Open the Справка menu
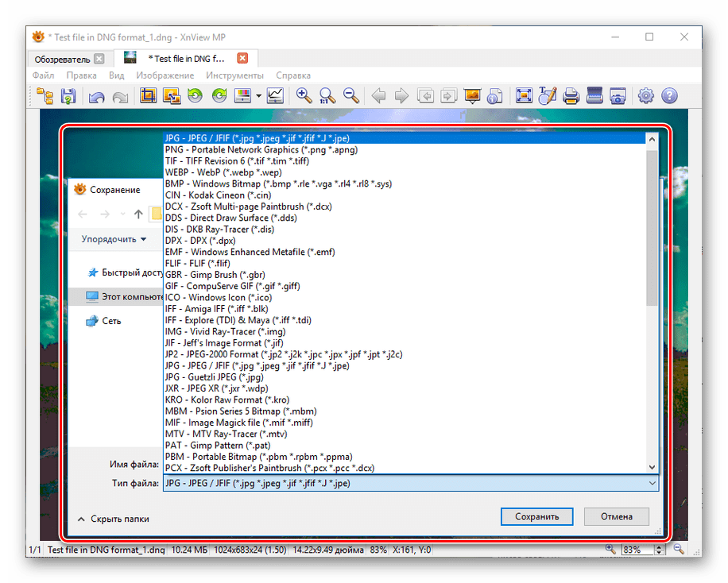Viewport: 728px width, 583px height. [x=293, y=75]
